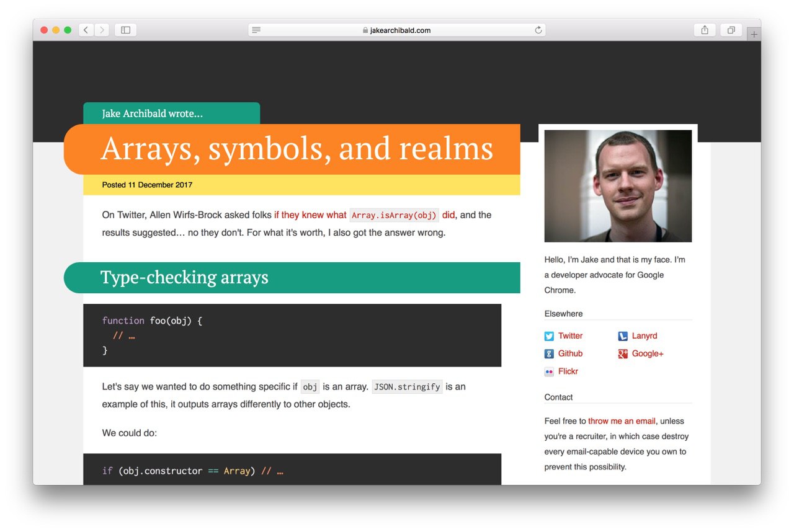Viewport: 794px width, 532px height.
Task: Click the Array.isArray(obj) code link
Action: click(x=395, y=215)
